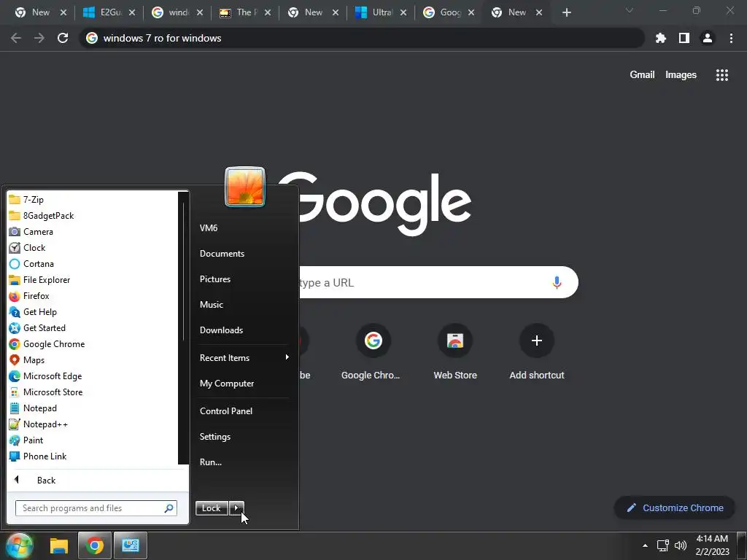This screenshot has height=560, width=747.
Task: Open Chrome three-dot menu
Action: [731, 38]
